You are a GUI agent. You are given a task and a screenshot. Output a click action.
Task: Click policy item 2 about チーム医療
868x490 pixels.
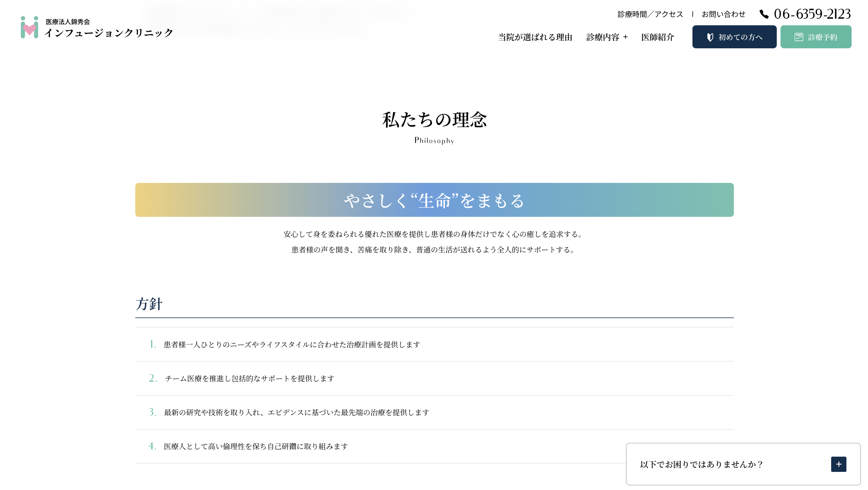tap(249, 378)
